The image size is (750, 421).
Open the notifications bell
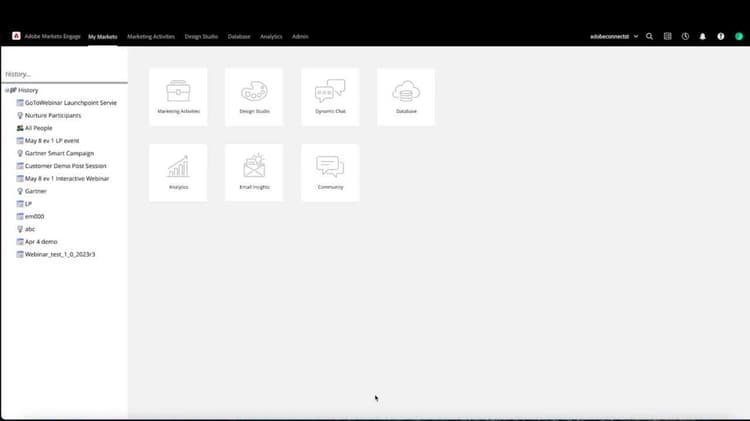(703, 36)
